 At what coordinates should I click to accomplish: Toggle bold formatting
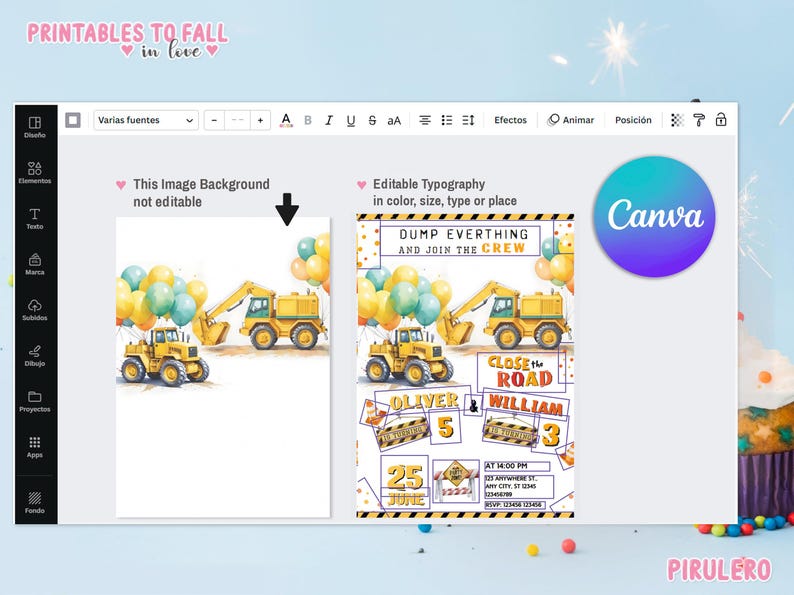pos(307,120)
